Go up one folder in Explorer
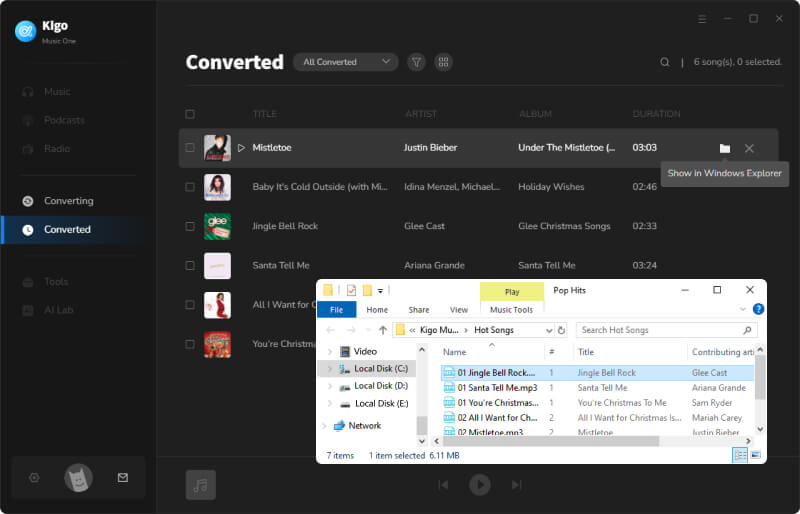This screenshot has width=800, height=514. click(x=383, y=330)
